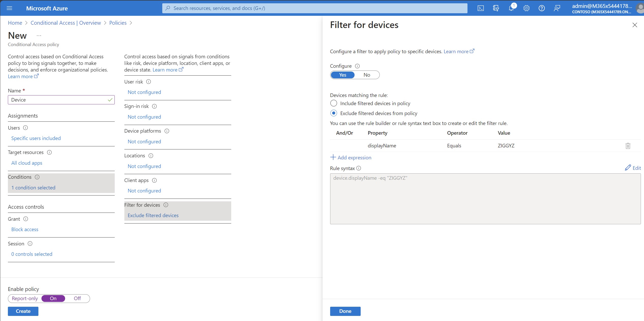644x321 pixels.
Task: Open the Directories and subscriptions filter icon
Action: coord(496,8)
